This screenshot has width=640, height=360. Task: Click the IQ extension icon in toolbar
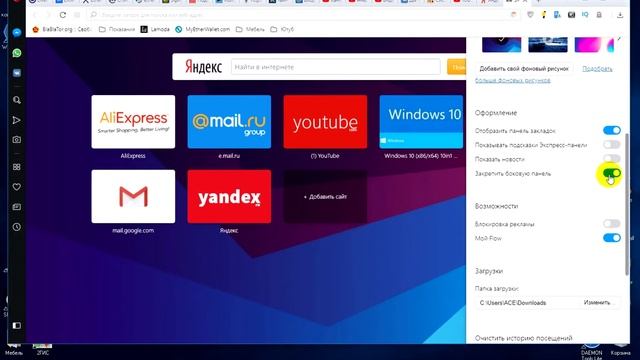tap(585, 15)
